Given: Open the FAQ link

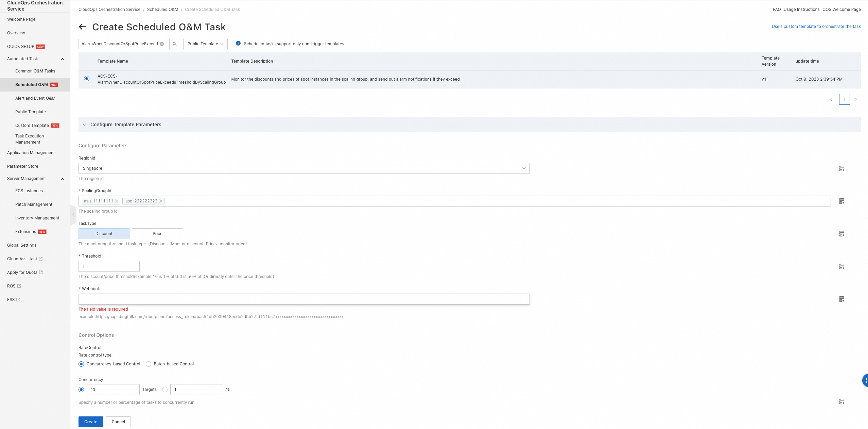Looking at the screenshot, I should pos(777,10).
